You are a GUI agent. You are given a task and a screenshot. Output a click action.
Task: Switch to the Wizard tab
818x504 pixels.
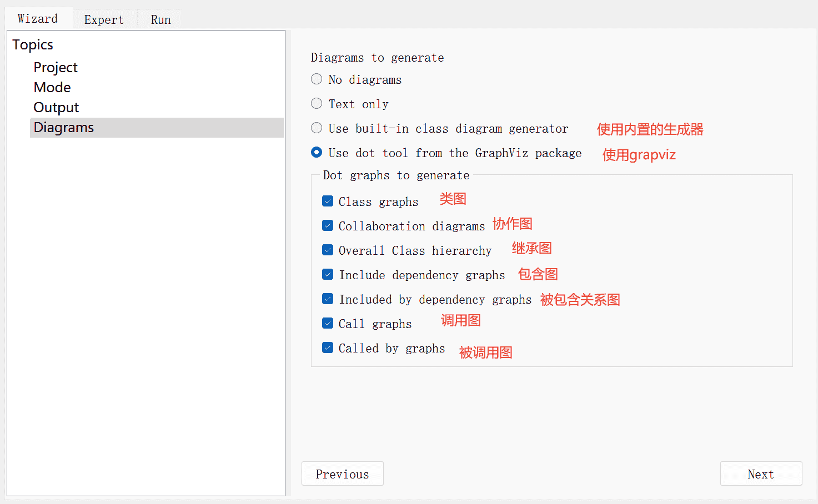click(x=38, y=19)
